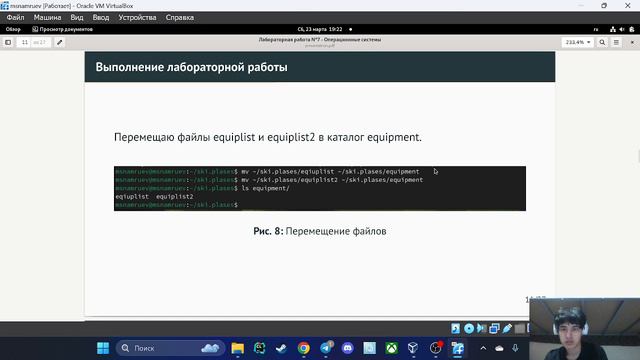Screen dimensions: 640x360
Task: Switch the keyboard layout indicator ru
Action: click(596, 29)
